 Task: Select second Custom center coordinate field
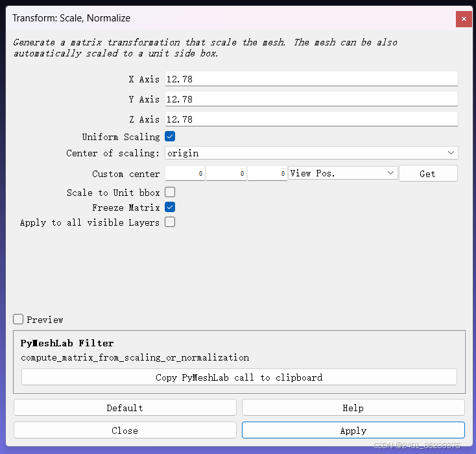226,173
